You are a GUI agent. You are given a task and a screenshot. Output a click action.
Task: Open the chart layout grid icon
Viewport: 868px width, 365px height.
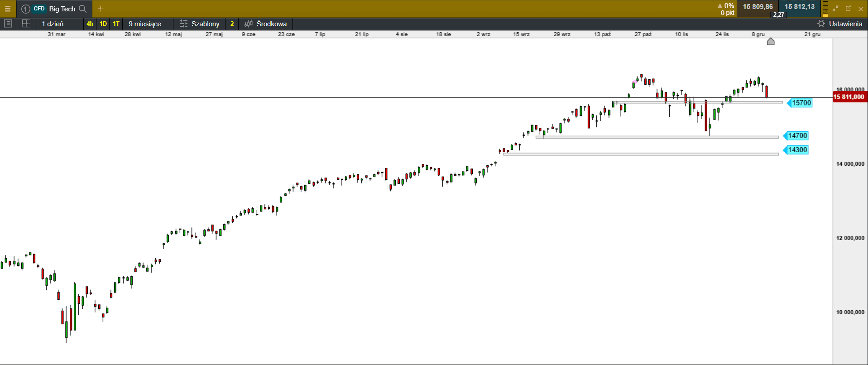26,24
